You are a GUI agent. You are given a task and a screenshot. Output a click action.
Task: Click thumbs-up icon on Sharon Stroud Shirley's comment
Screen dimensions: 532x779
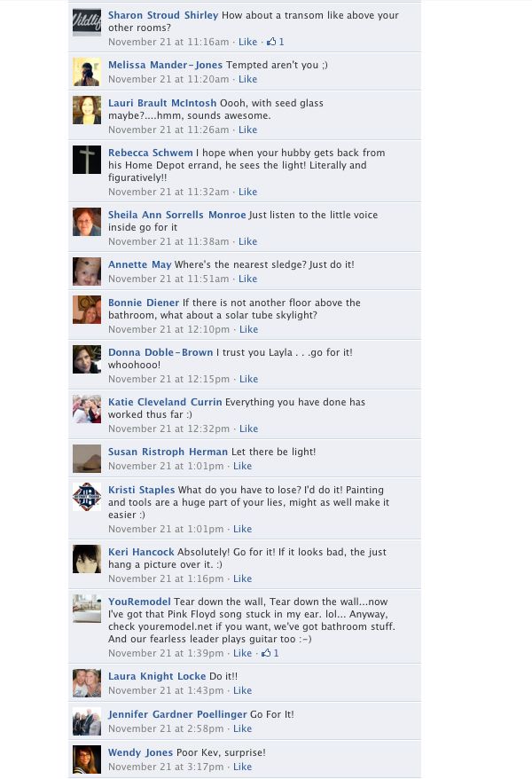tap(271, 42)
